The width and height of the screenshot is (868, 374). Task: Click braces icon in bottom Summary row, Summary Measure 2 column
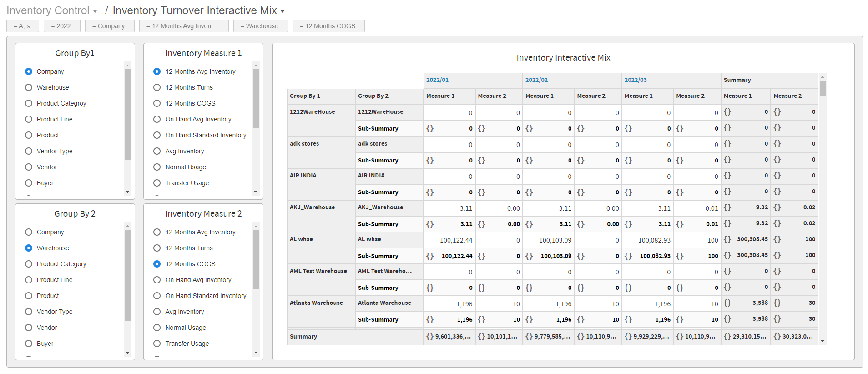click(777, 337)
